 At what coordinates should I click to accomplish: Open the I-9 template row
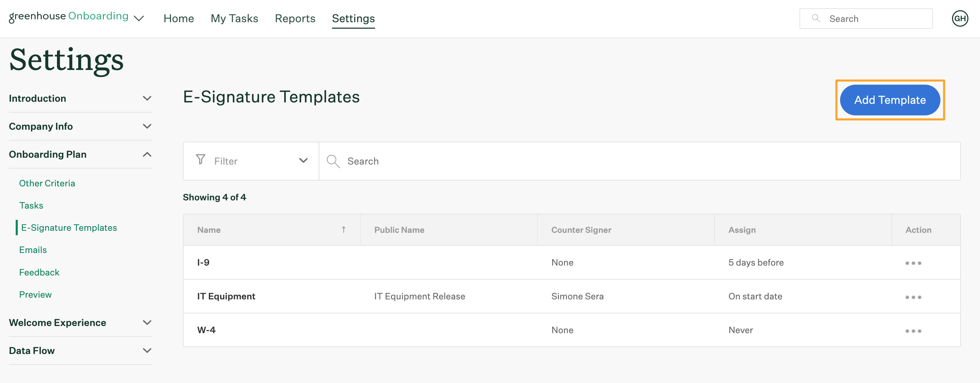(x=572, y=262)
